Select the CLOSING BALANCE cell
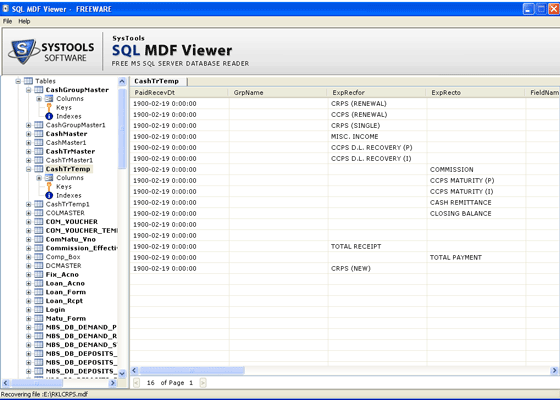The height and width of the screenshot is (400, 560). pos(476,214)
